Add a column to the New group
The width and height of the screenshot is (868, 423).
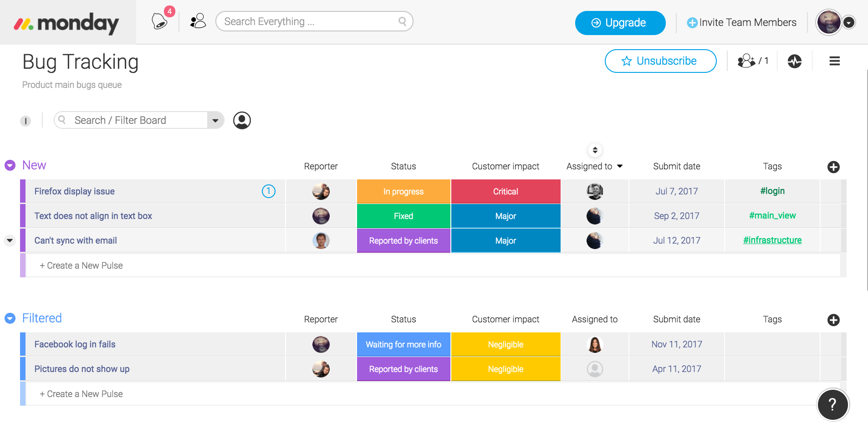pyautogui.click(x=833, y=167)
